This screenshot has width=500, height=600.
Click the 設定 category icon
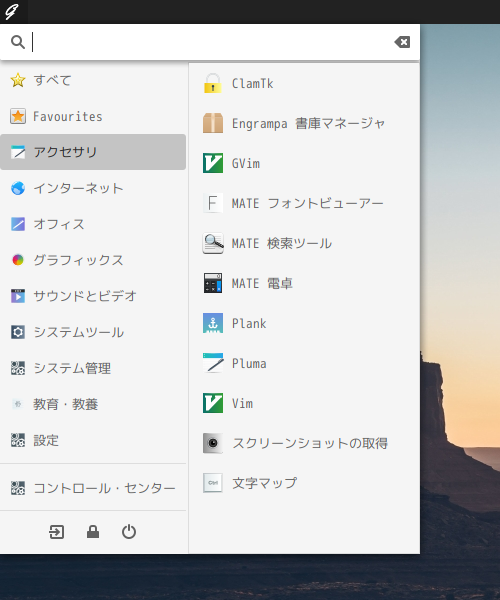(x=18, y=440)
